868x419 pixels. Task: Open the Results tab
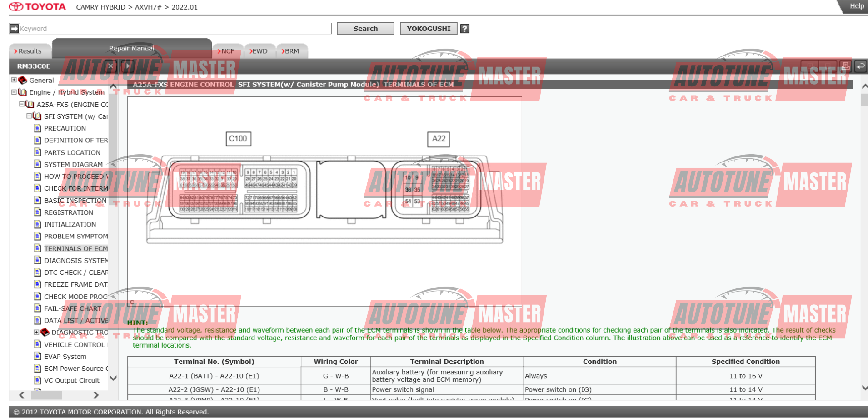(30, 51)
